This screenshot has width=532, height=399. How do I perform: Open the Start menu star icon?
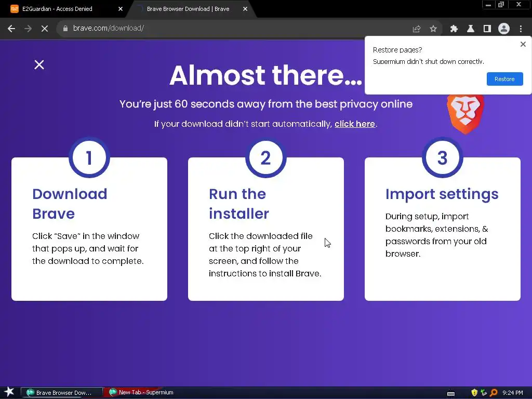[x=9, y=392]
